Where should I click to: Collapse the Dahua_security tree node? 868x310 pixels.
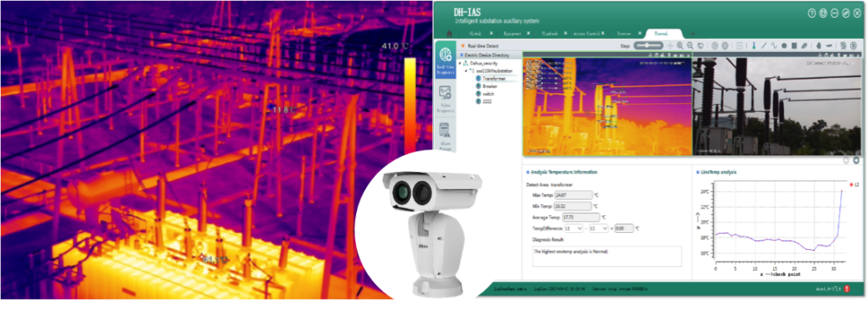click(x=460, y=64)
